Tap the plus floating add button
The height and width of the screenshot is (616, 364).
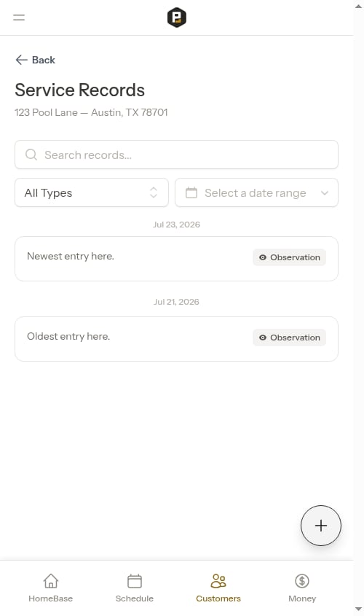(321, 526)
